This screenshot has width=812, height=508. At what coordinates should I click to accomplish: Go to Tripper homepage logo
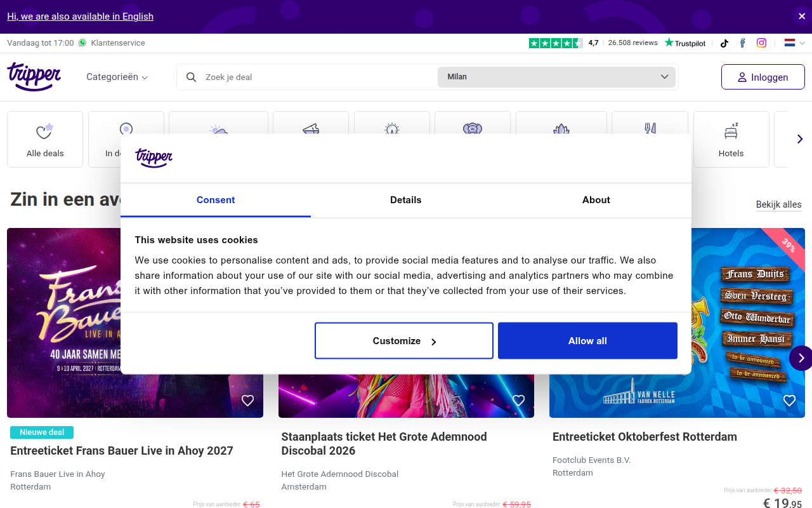(x=34, y=77)
